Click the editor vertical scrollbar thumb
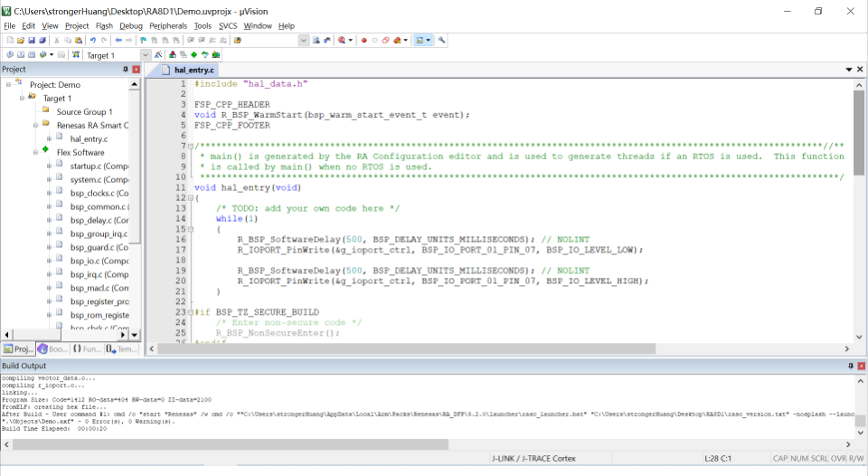Screen dimensions: 868x476 tap(859, 133)
